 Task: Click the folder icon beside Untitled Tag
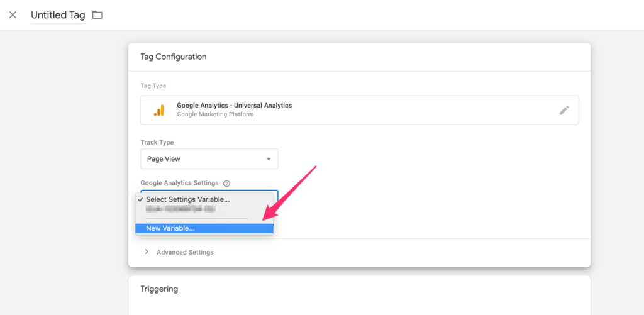[97, 15]
